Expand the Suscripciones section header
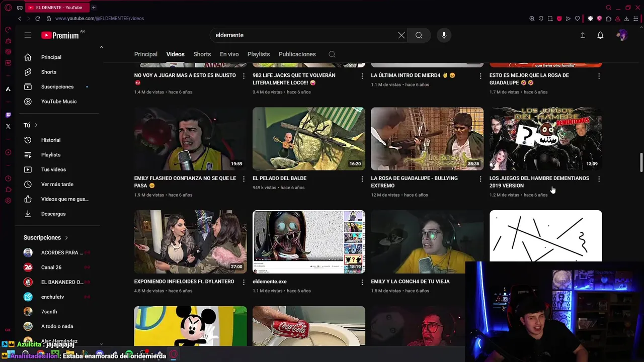 click(x=46, y=238)
